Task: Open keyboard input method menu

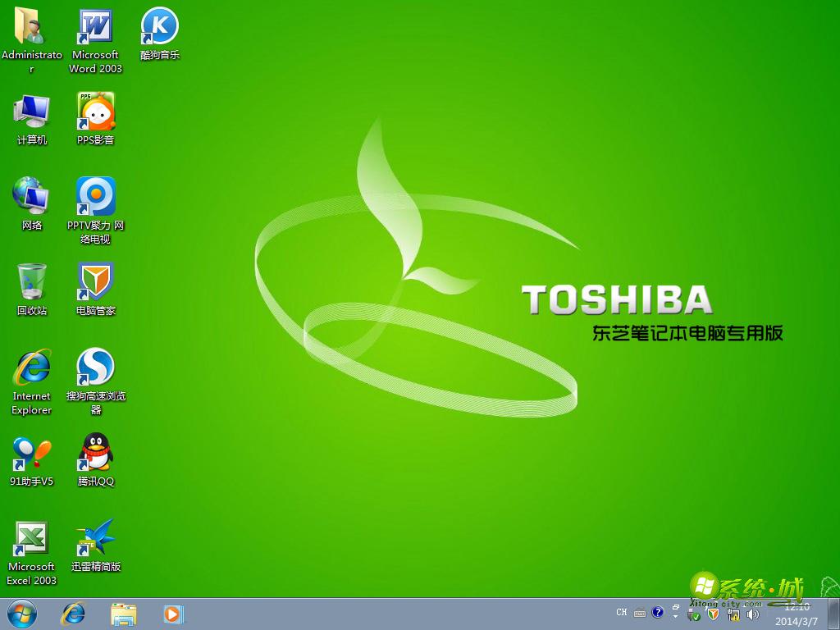Action: click(x=638, y=612)
